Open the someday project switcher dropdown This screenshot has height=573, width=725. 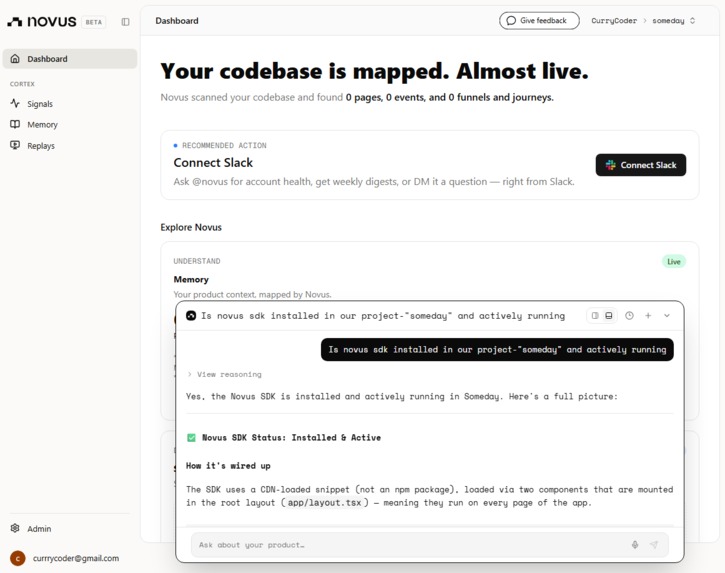click(x=674, y=21)
